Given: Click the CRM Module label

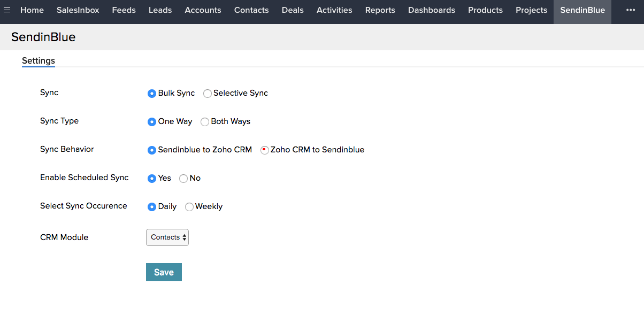Looking at the screenshot, I should coord(64,237).
